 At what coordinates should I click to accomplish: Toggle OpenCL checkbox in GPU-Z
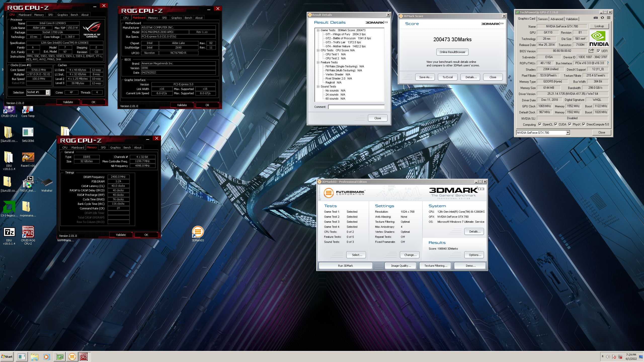[540, 124]
